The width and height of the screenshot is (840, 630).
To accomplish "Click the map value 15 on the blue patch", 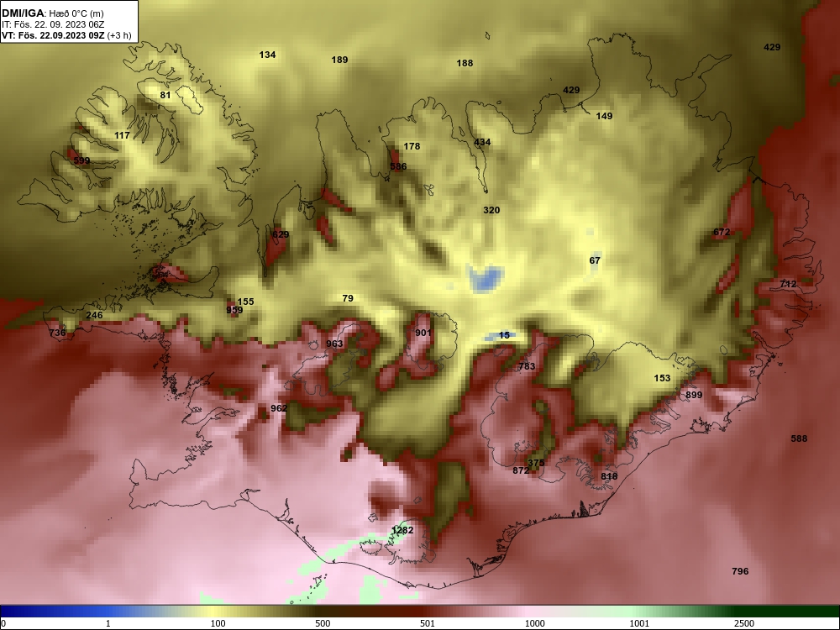I will point(504,335).
